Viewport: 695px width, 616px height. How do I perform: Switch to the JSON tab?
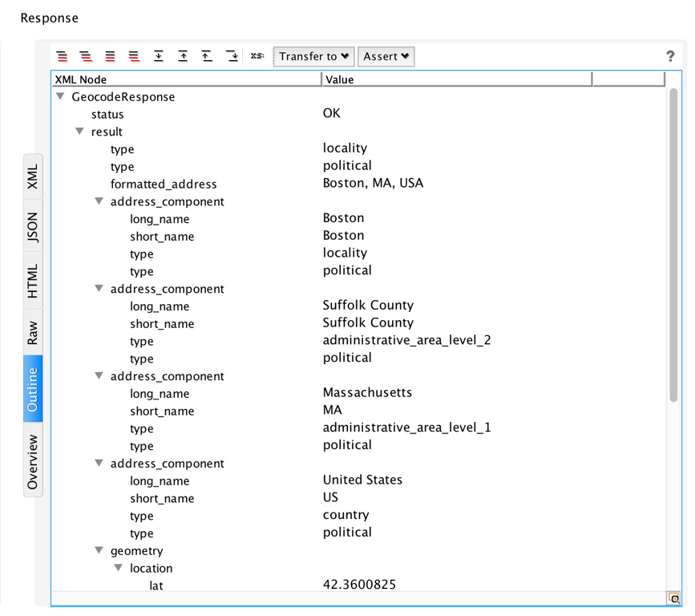pyautogui.click(x=33, y=227)
